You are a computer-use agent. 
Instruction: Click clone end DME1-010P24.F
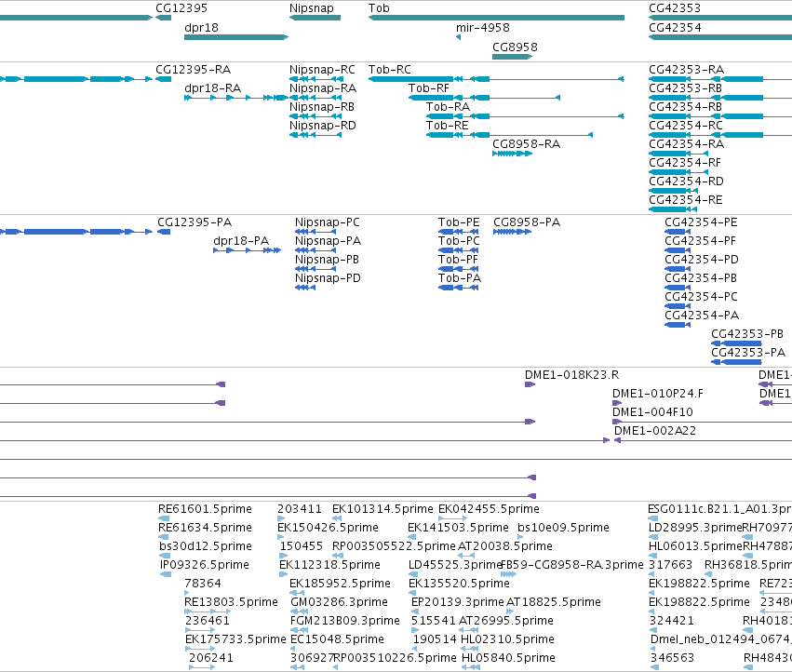tap(617, 403)
